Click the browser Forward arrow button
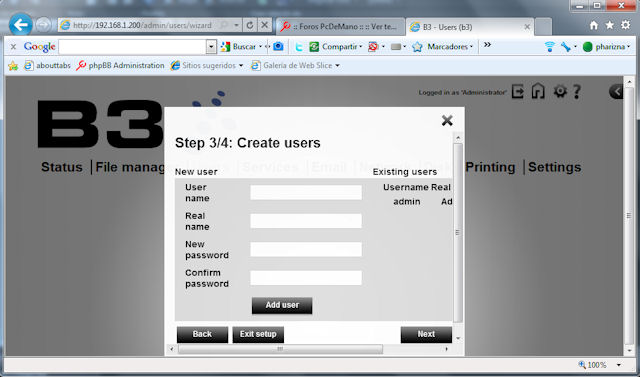Screen dimensions: 640x377 [x=43, y=25]
